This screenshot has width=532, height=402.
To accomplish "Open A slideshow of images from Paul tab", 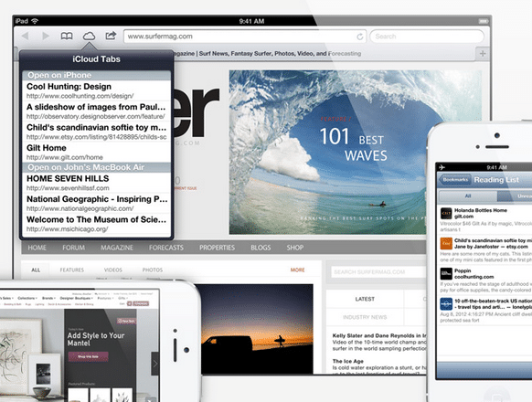I will coord(96,111).
